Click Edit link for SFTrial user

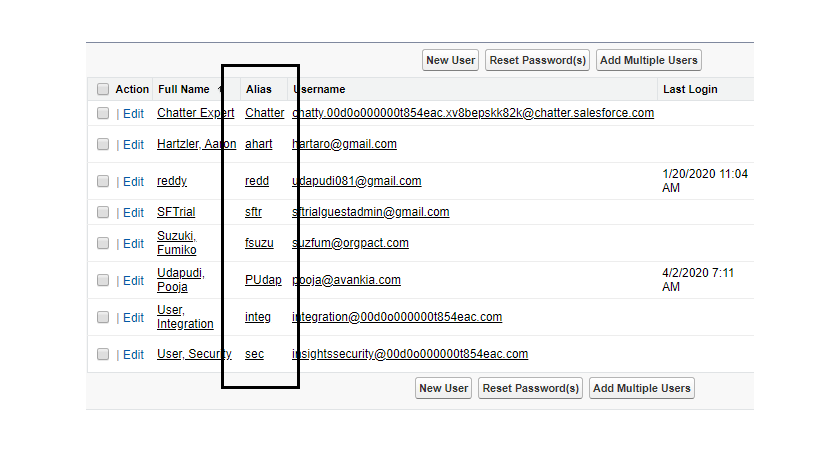[x=133, y=213]
